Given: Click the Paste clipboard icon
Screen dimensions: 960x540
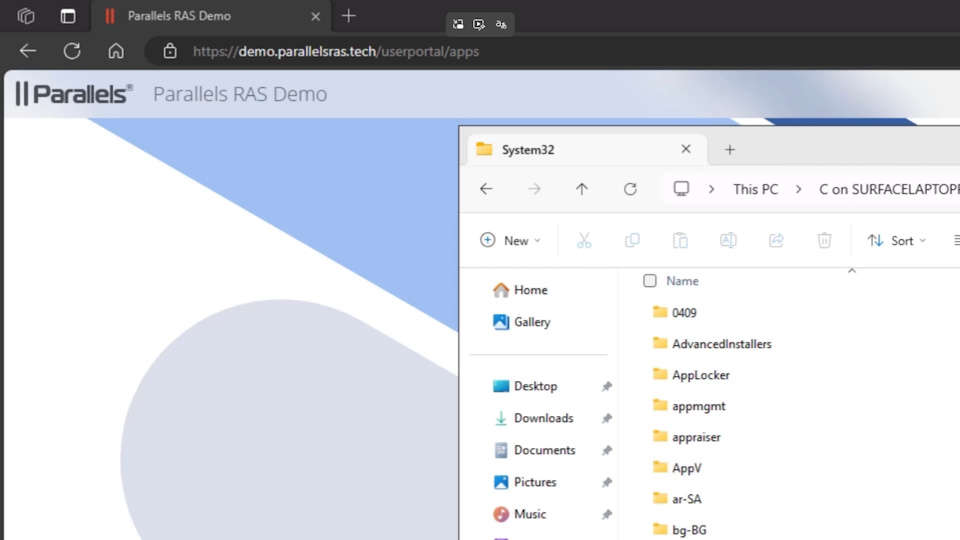Looking at the screenshot, I should point(680,241).
